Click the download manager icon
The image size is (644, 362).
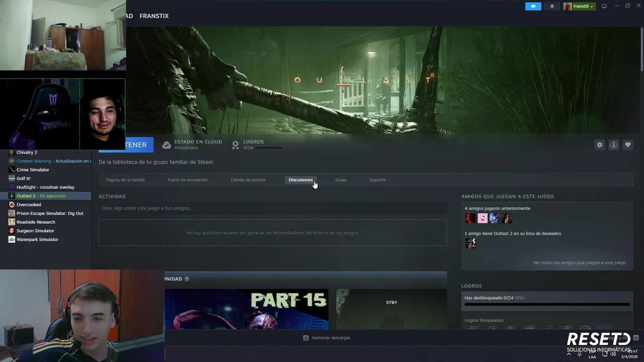(305, 338)
